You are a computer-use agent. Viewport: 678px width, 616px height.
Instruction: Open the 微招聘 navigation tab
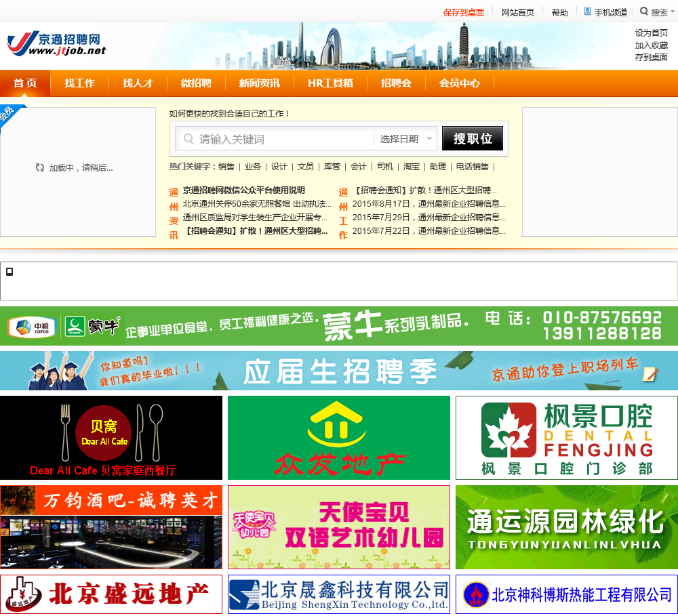[196, 83]
